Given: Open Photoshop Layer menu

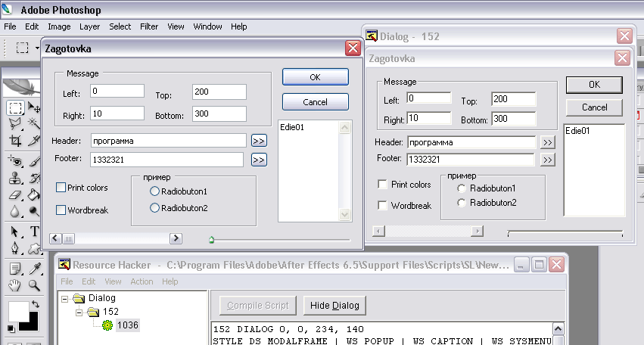Looking at the screenshot, I should click(89, 26).
